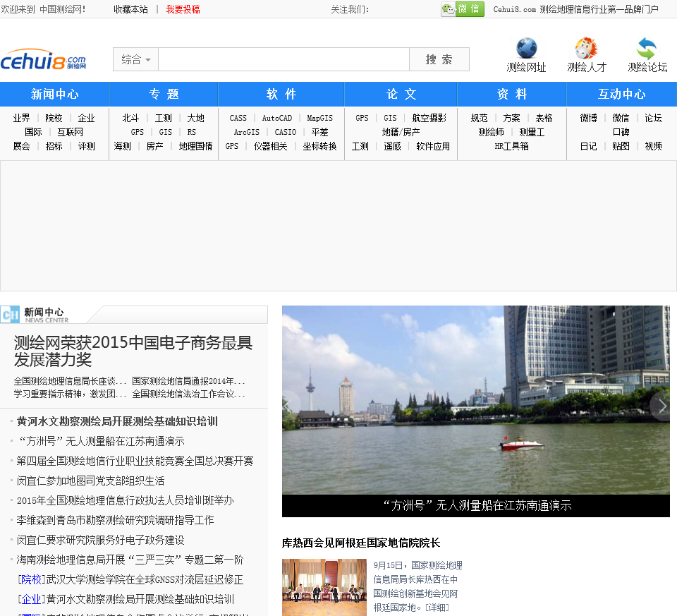Viewport: 677px width, 616px height.
Task: Open 视频 interaction link
Action: [x=653, y=147]
